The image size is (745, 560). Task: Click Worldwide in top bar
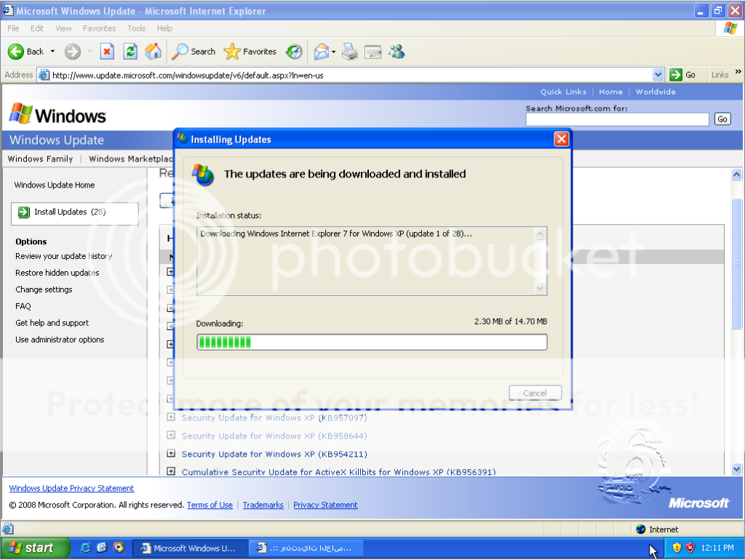click(656, 92)
